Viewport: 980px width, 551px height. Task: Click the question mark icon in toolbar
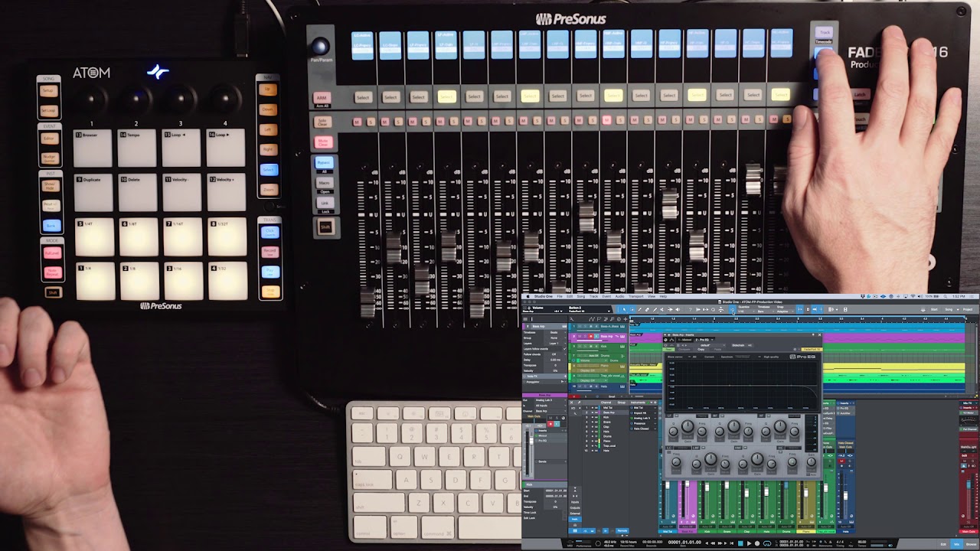tap(690, 309)
